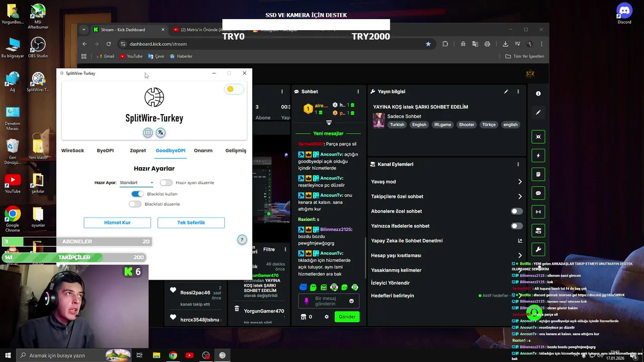This screenshot has height=362, width=644.
Task: Open Yapay Zeka ile Sohbet Denetimi external link
Action: coord(520,241)
